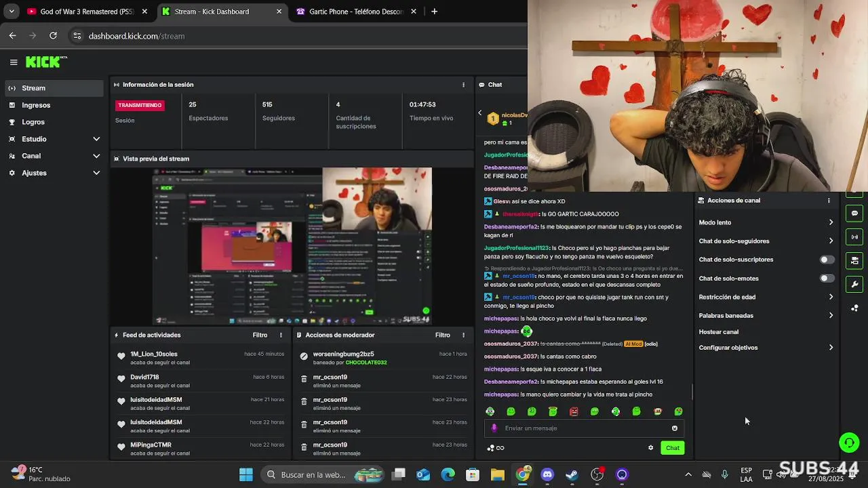Open Discord from the taskbar
The image size is (868, 488).
[x=547, y=474]
